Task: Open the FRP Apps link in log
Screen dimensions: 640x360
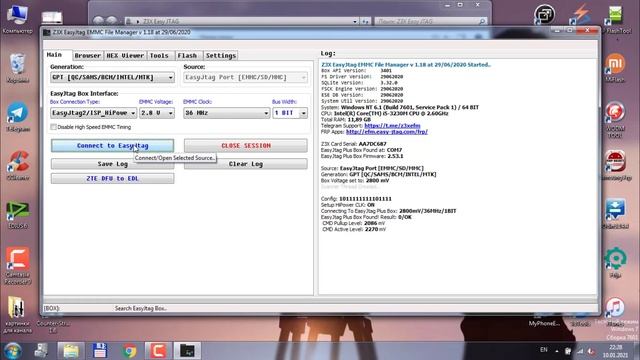Action: pyautogui.click(x=387, y=132)
